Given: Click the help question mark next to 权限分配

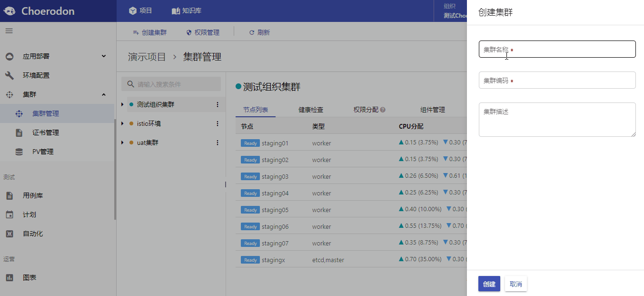Looking at the screenshot, I should click(384, 109).
